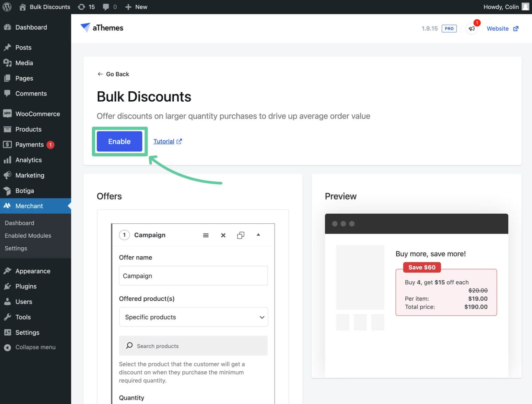Click the Offer name input field
The height and width of the screenshot is (404, 532).
tap(193, 276)
